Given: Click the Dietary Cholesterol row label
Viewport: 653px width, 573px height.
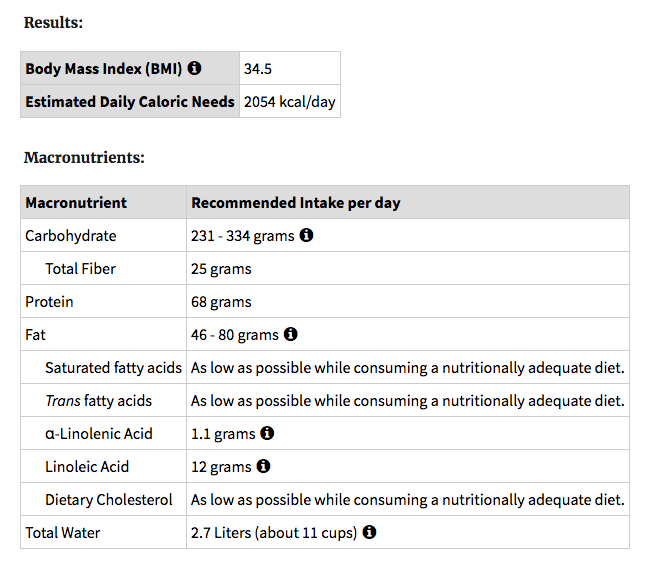Looking at the screenshot, I should pos(108,499).
